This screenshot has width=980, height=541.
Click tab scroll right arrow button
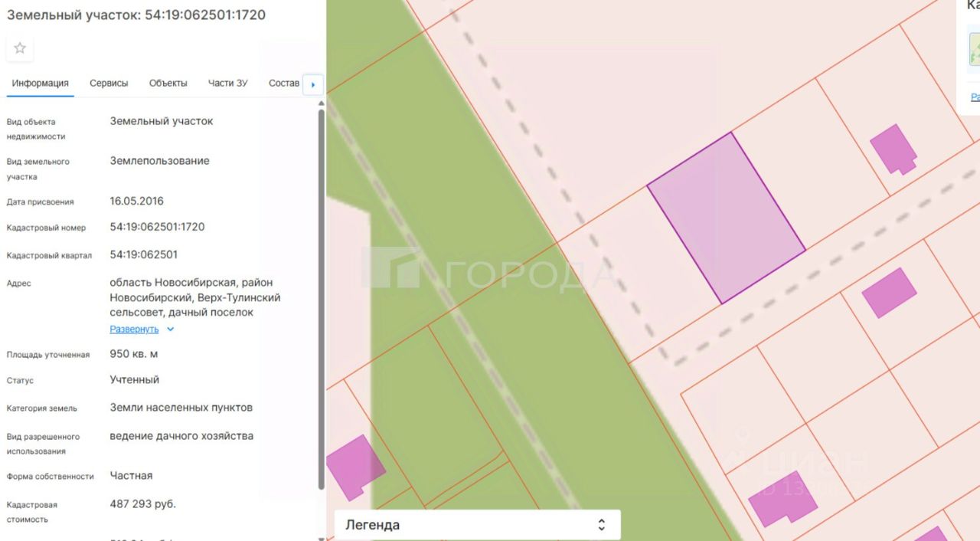313,84
